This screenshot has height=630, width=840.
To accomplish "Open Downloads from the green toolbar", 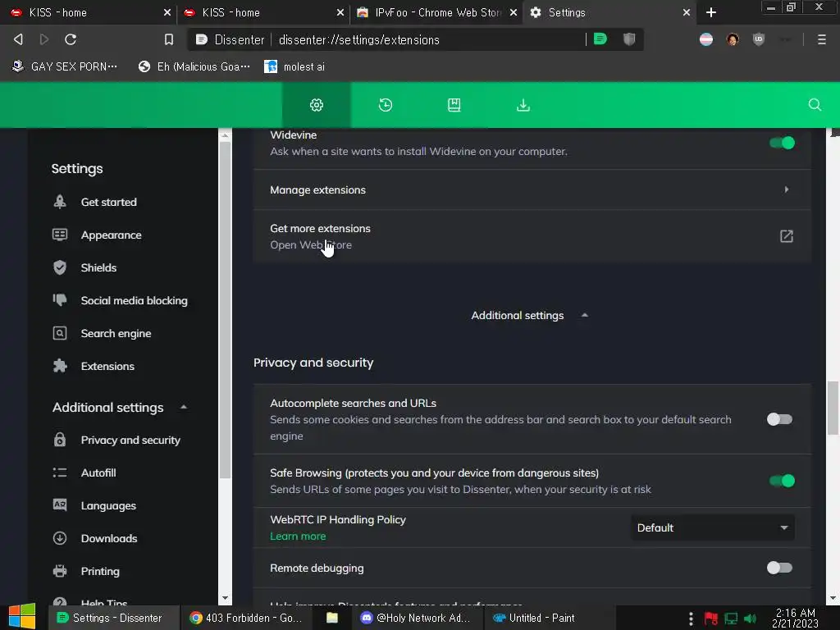I will pyautogui.click(x=523, y=105).
